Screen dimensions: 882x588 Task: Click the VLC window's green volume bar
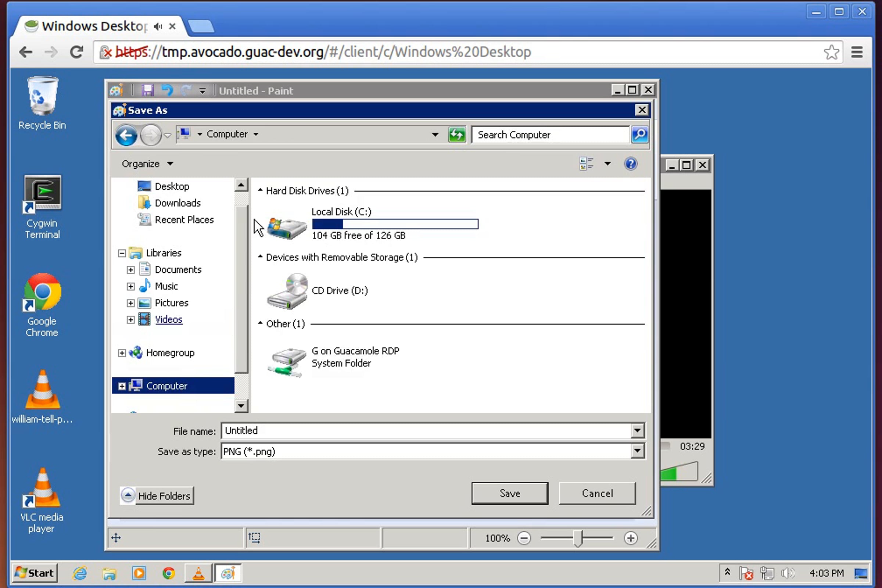click(668, 474)
